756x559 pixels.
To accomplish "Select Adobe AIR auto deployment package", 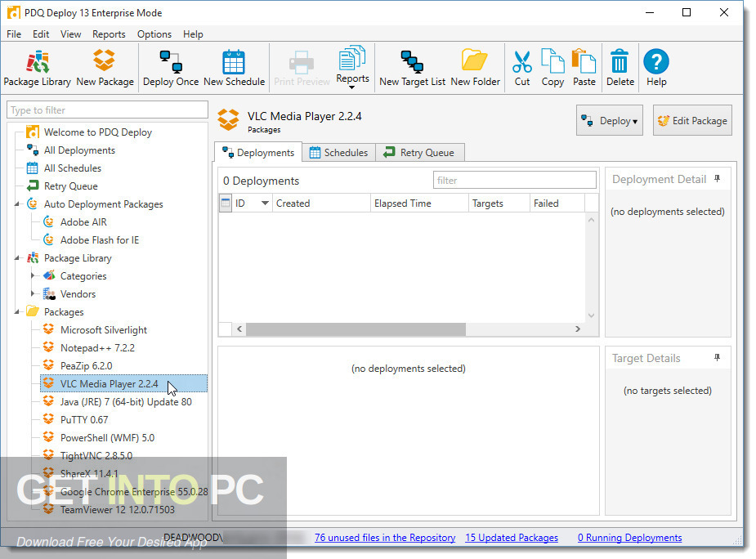I will coord(83,221).
